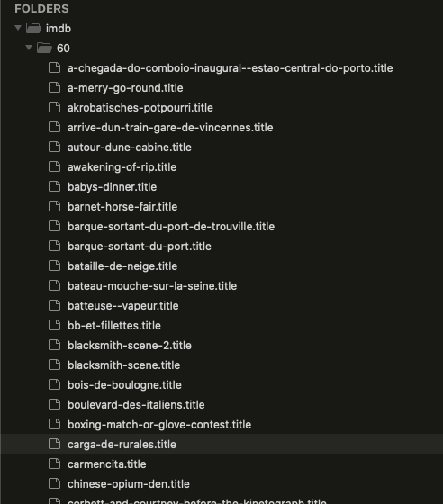Select highlighted carga-de-rurales.title file
Image resolution: width=443 pixels, height=504 pixels.
[122, 445]
